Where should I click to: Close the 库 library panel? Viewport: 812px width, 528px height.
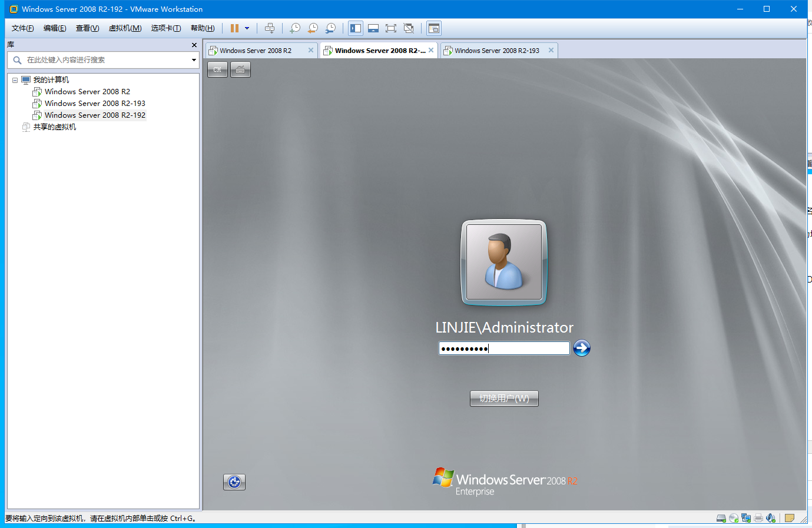pos(194,45)
